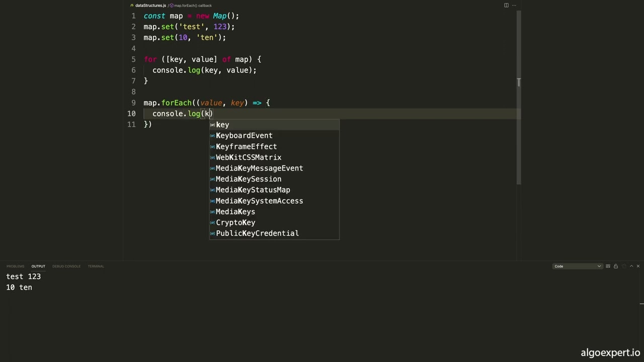Click the variable icon beside CryptoKey
The width and height of the screenshot is (644, 362).
click(212, 223)
